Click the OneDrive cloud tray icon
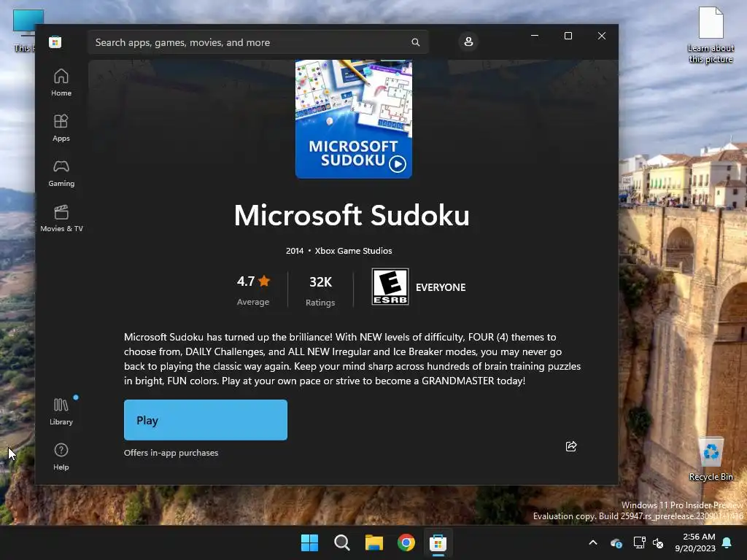Image resolution: width=747 pixels, height=560 pixels. (616, 542)
